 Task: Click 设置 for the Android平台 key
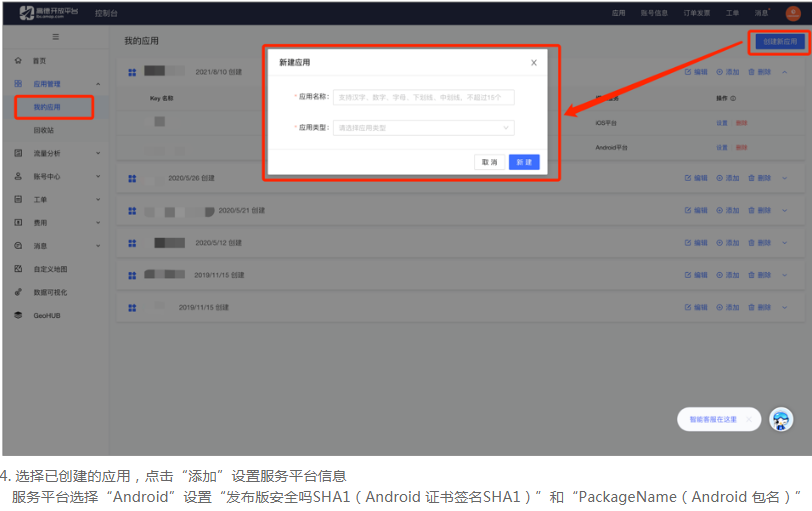pyautogui.click(x=722, y=148)
